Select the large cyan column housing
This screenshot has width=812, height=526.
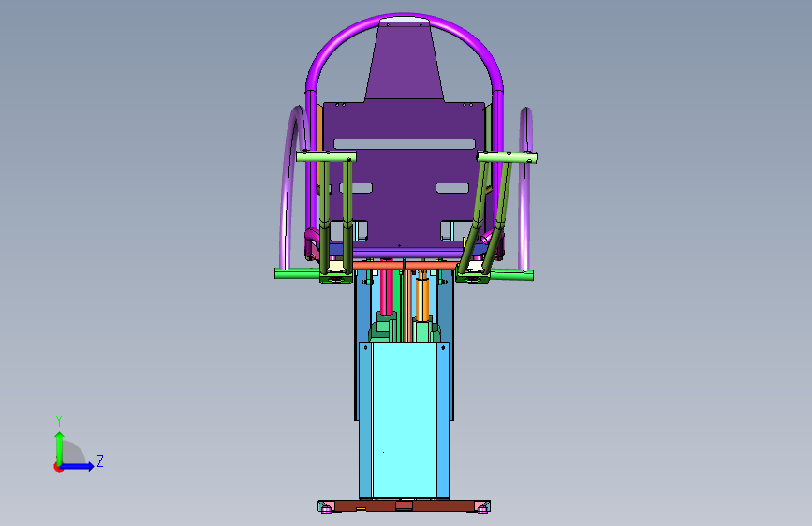pos(404,419)
